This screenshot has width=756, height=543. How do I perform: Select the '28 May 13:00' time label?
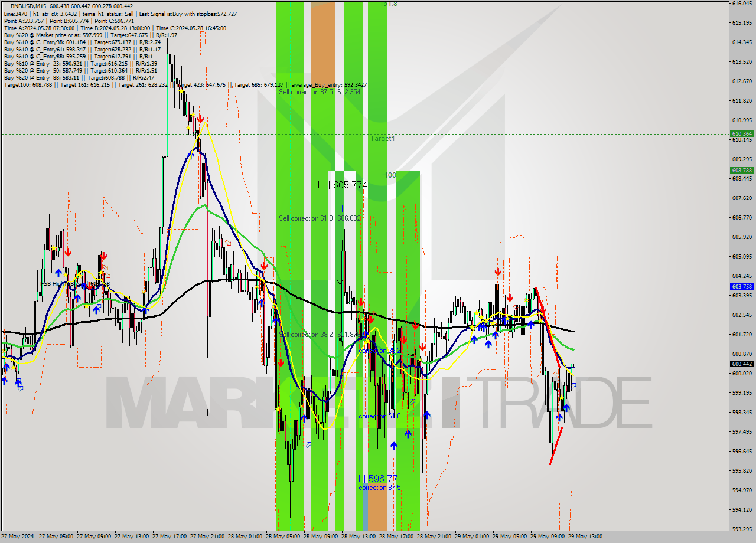[x=359, y=537]
